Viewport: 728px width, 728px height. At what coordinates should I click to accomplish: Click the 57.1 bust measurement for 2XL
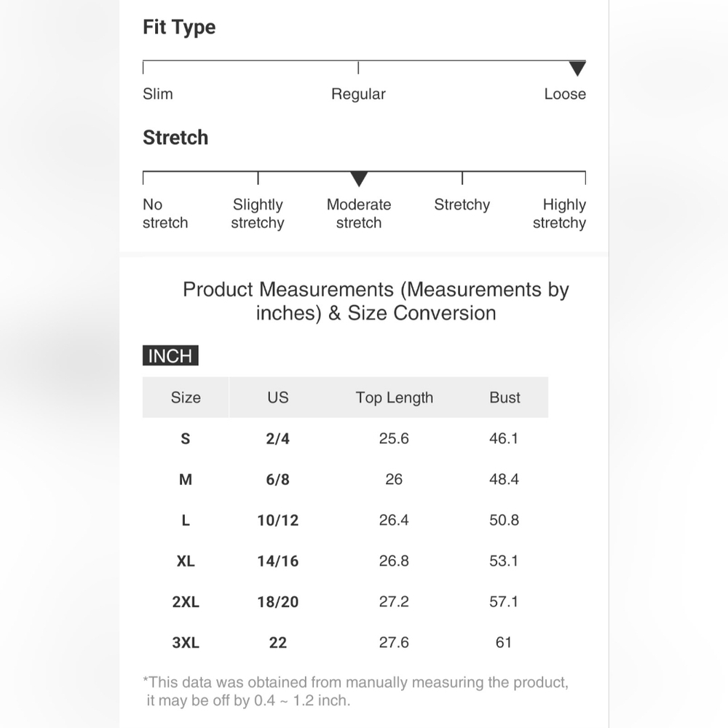(x=504, y=602)
